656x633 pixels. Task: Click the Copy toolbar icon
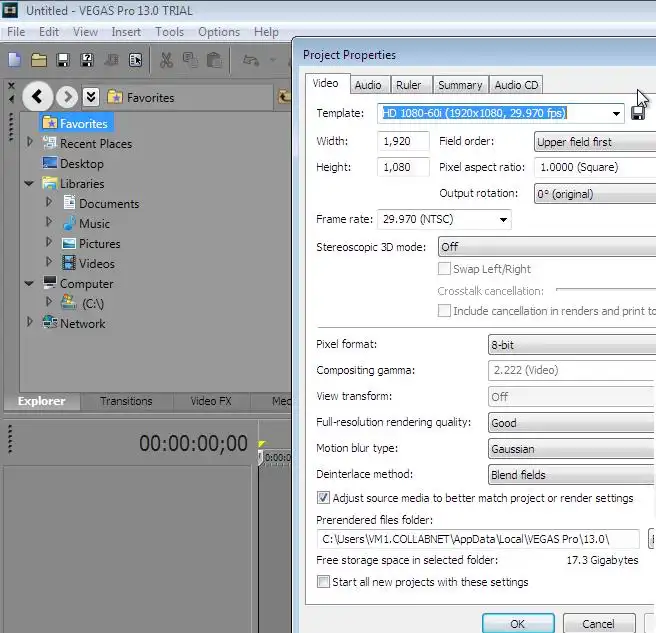point(190,60)
